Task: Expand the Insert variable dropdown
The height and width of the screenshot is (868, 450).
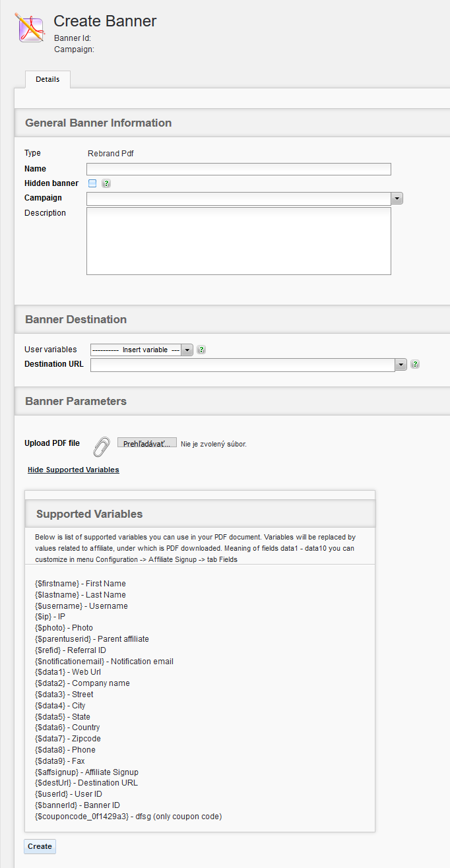Action: [187, 350]
